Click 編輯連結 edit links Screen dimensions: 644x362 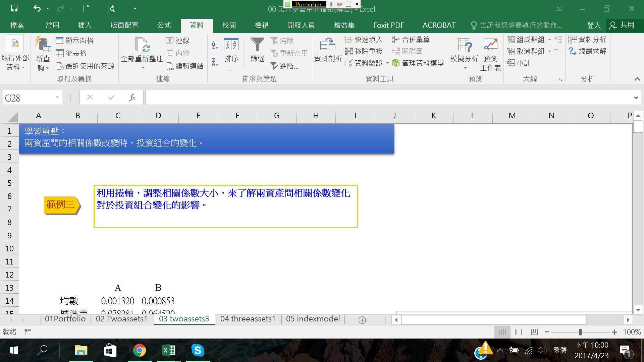pyautogui.click(x=185, y=66)
